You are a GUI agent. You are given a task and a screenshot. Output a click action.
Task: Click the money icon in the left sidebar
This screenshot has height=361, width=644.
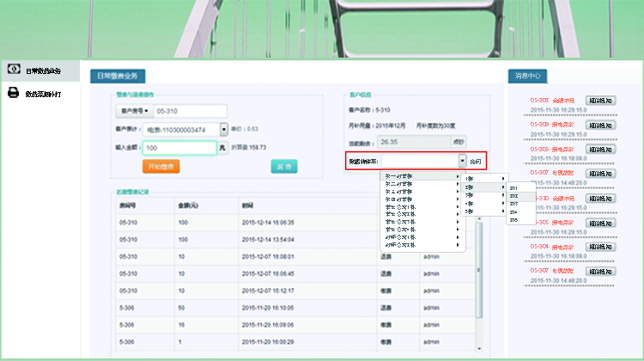[x=13, y=70]
